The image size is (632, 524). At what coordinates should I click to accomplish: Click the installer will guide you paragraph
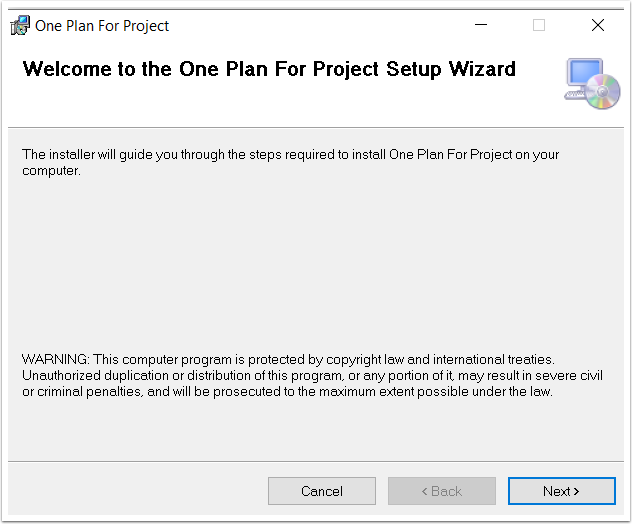point(291,162)
